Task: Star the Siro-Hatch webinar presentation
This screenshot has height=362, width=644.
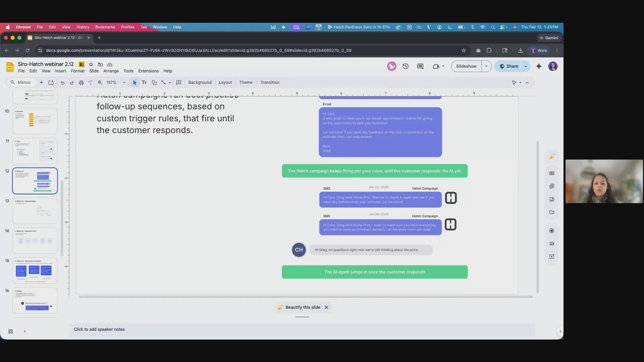Action: (91, 64)
